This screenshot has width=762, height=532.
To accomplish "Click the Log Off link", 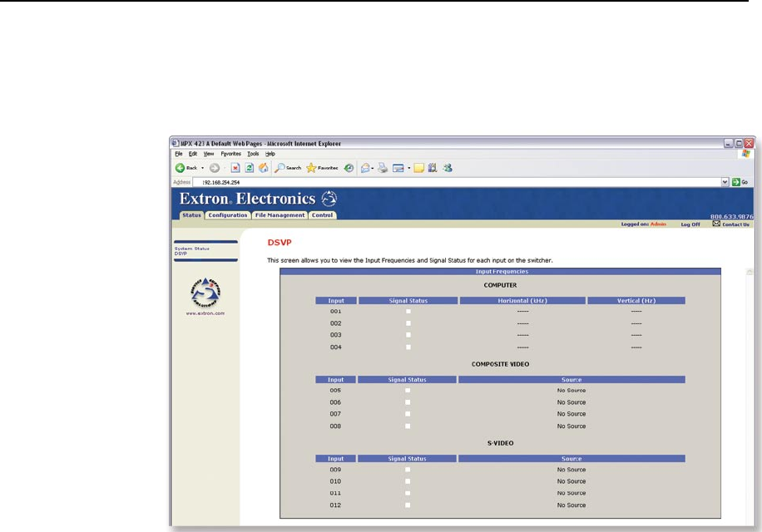I will pyautogui.click(x=690, y=224).
